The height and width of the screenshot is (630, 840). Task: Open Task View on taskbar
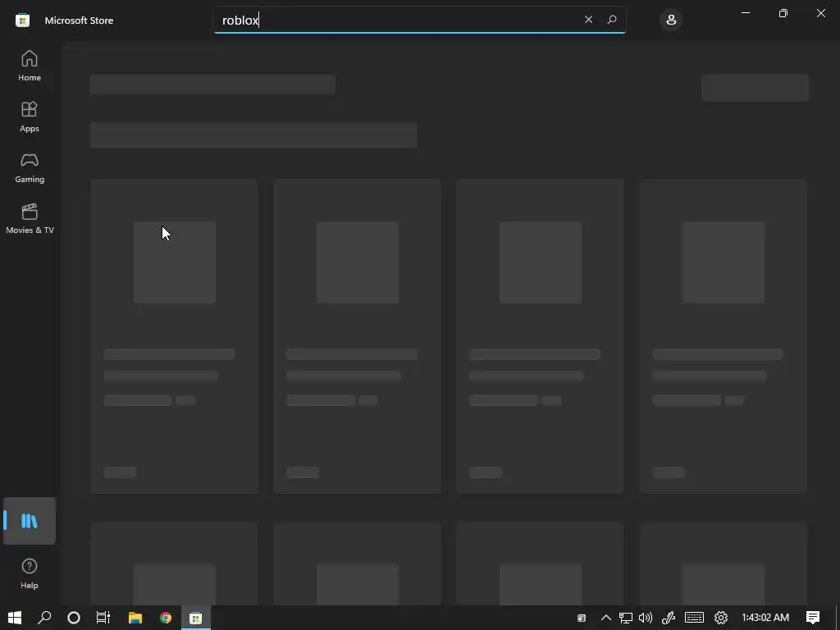tap(103, 618)
